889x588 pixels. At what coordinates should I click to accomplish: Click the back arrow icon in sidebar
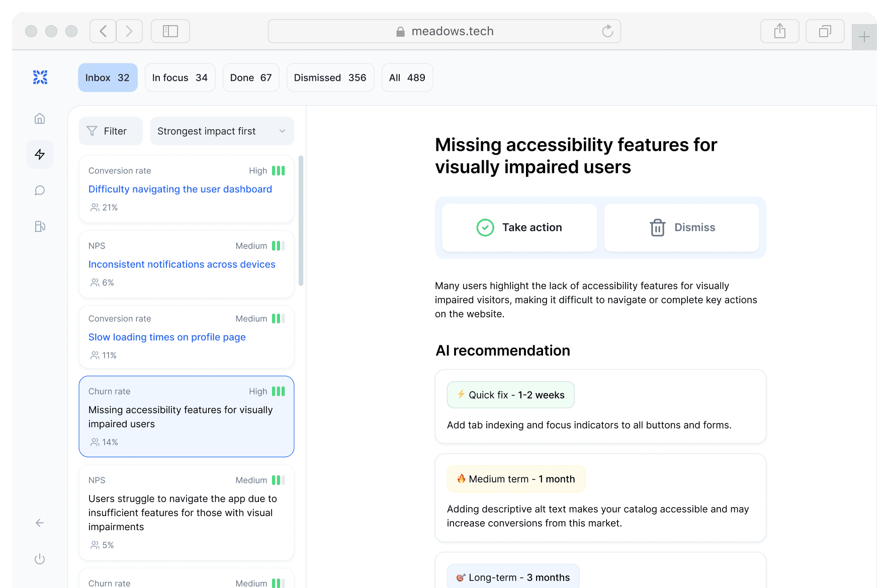point(40,523)
